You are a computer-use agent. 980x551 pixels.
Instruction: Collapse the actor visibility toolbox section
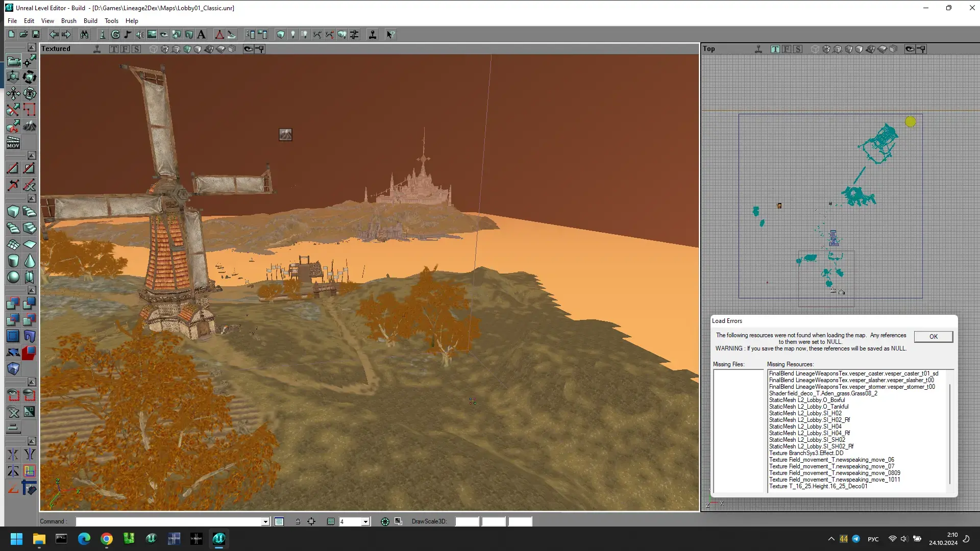click(x=32, y=382)
